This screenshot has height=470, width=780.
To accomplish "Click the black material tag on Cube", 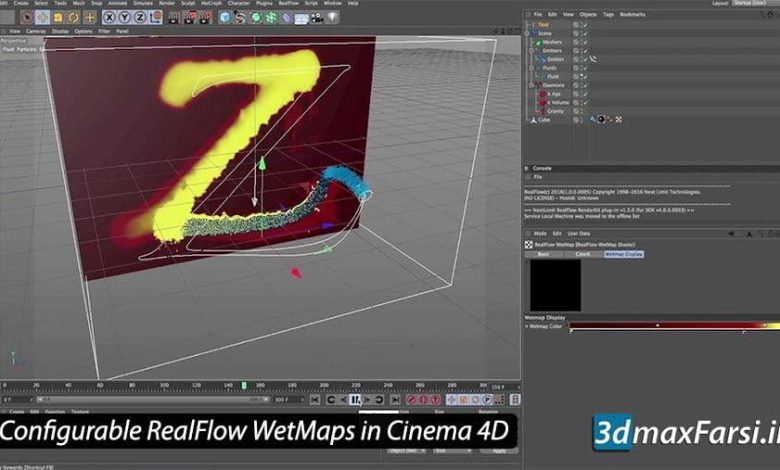I will click(601, 119).
